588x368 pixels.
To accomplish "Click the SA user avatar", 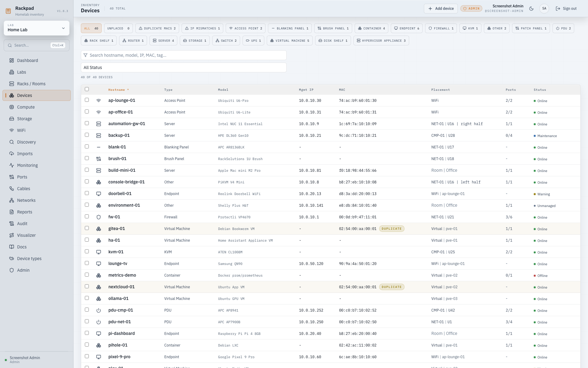I will 544,9.
